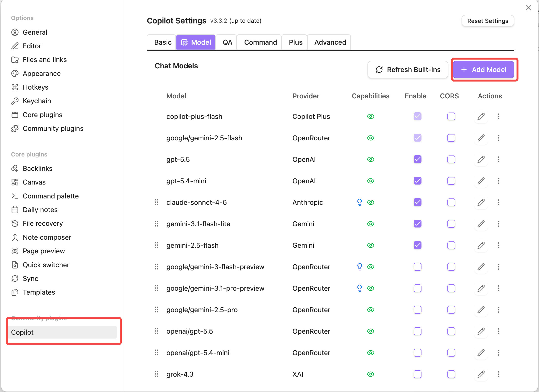Click the drag handle for gemini-3.1-flash-lite
Viewport: 539px width, 392px height.
(x=157, y=224)
